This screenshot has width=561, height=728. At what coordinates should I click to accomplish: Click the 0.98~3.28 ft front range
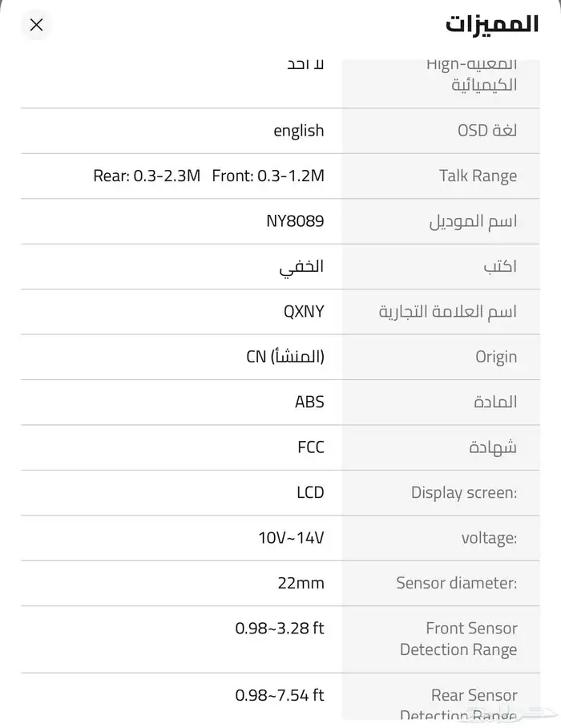(x=279, y=628)
